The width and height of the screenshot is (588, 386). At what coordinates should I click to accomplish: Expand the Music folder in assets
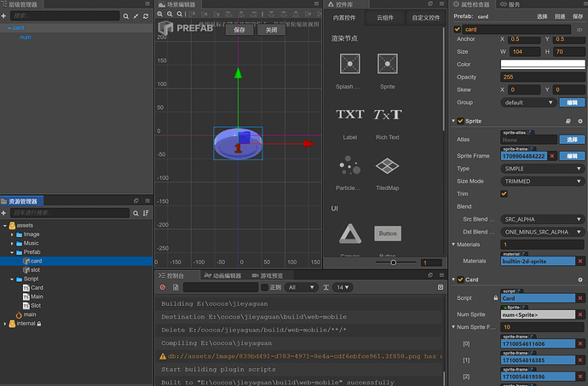(x=12, y=244)
